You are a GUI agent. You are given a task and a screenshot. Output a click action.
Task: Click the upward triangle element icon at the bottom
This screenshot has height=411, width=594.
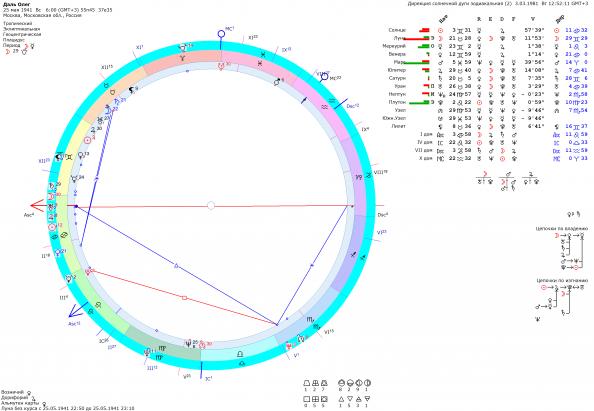click(341, 399)
